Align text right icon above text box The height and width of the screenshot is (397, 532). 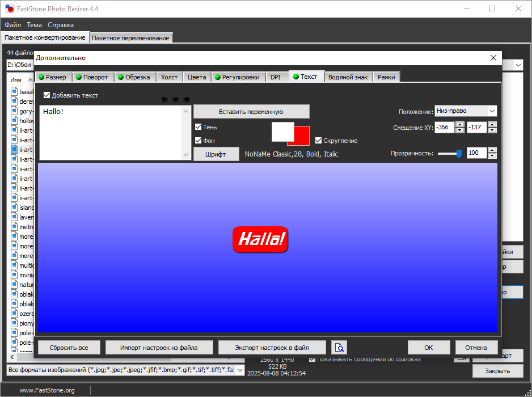pyautogui.click(x=186, y=100)
